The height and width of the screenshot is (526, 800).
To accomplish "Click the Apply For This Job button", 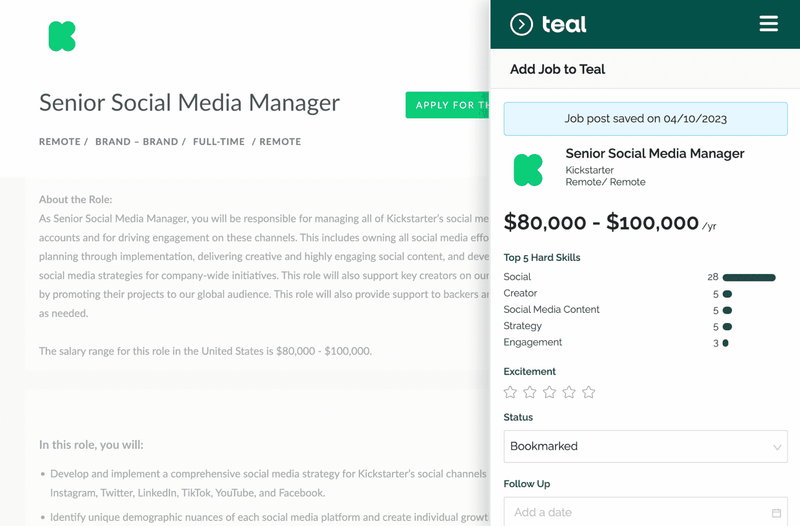I will pos(447,105).
